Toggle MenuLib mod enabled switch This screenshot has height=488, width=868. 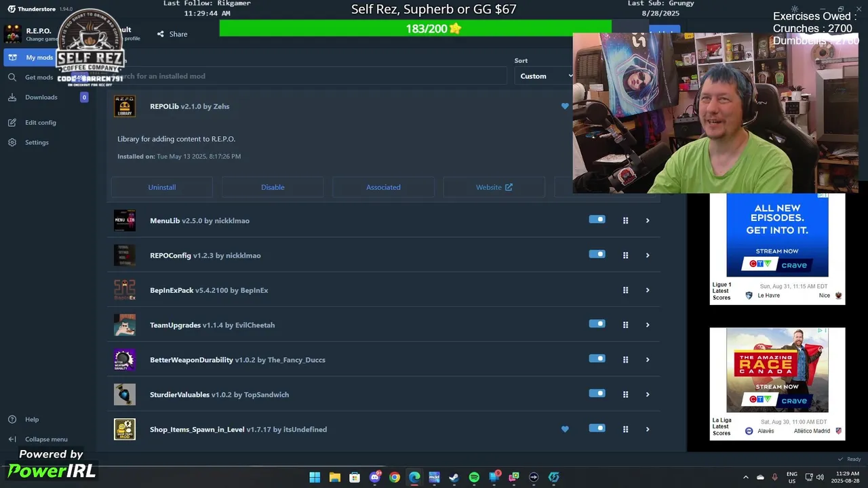click(597, 220)
